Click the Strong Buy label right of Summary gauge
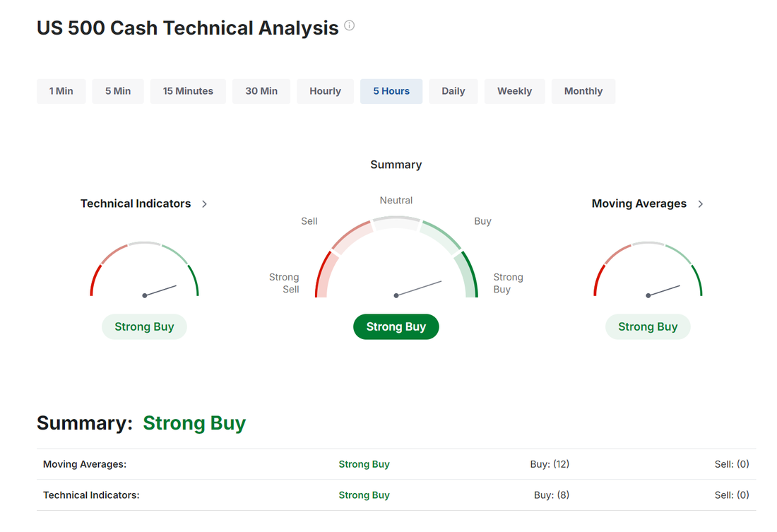Image resolution: width=777 pixels, height=532 pixels. (508, 283)
